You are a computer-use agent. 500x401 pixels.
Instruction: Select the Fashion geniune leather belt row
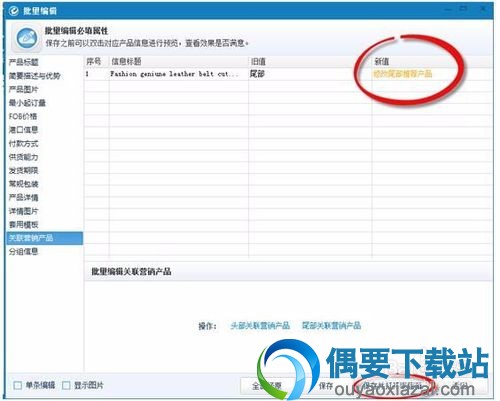(289, 74)
